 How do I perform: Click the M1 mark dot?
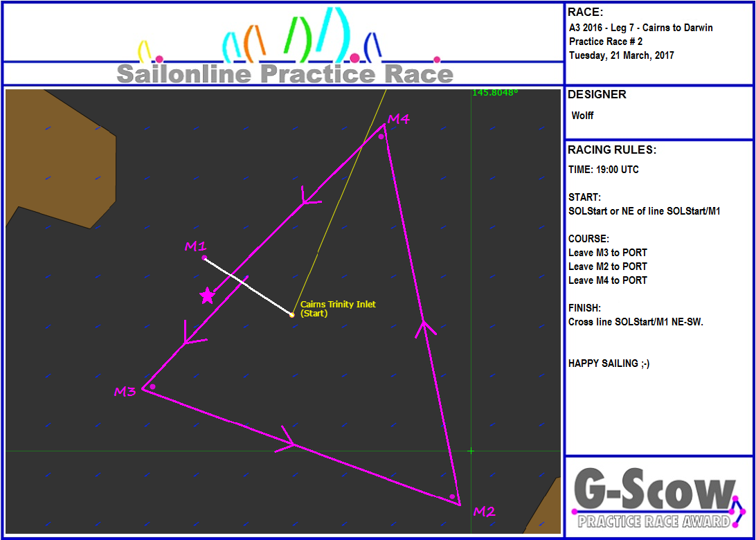(204, 258)
